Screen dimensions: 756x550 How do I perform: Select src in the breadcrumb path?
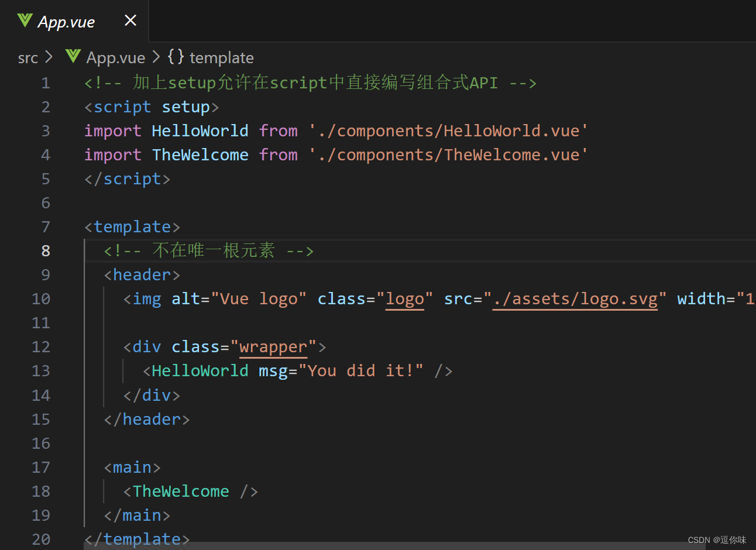[x=27, y=57]
